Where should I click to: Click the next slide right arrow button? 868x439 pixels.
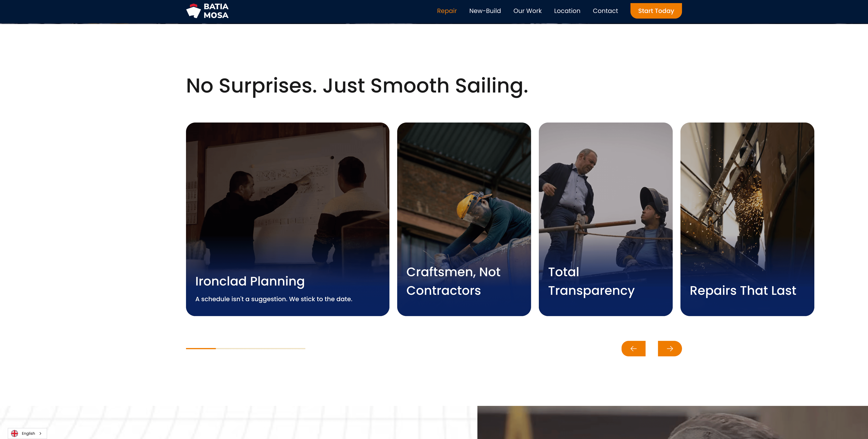(670, 348)
